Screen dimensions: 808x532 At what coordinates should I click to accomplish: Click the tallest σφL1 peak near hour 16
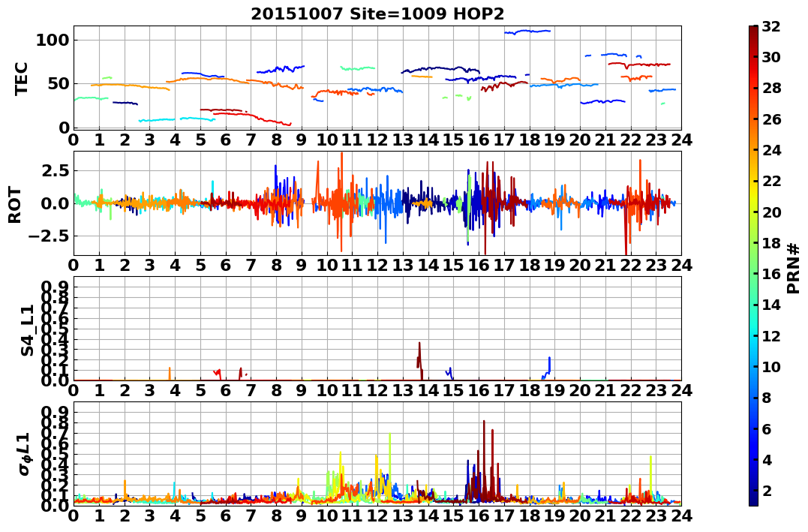(x=484, y=461)
